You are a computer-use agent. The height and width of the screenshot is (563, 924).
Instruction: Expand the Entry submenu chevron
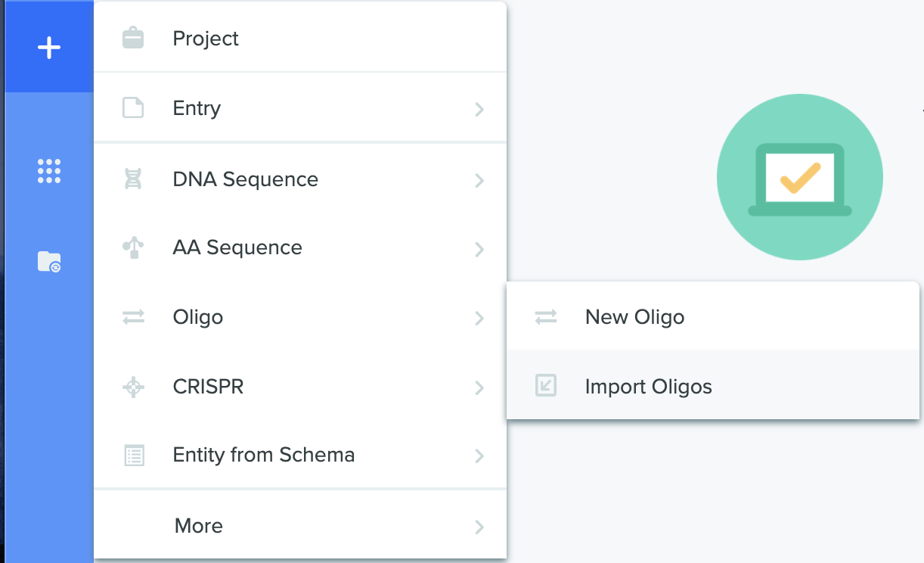click(479, 110)
